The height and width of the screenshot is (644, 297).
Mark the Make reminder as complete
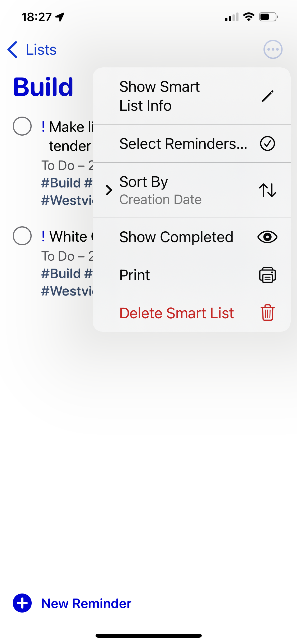(22, 126)
